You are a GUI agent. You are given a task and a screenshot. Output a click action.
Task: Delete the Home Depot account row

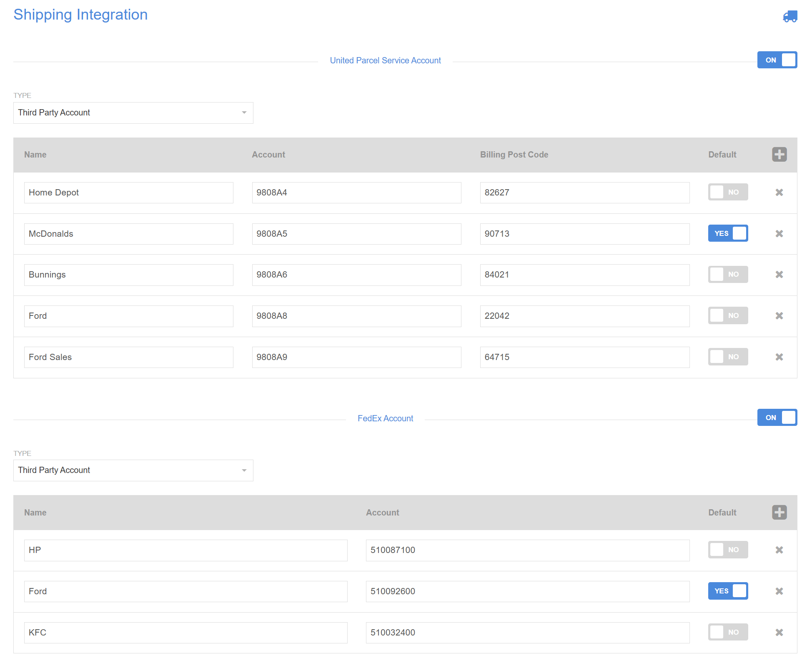[779, 193]
